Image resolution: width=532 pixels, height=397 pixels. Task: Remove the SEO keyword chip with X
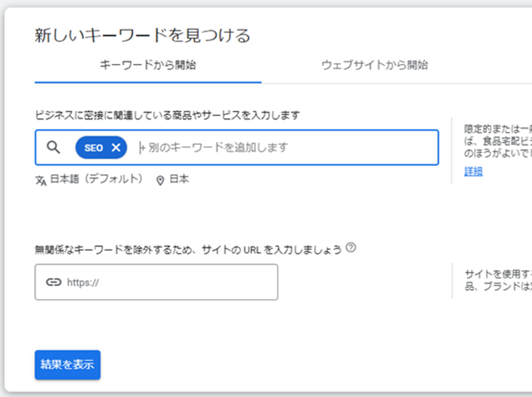116,148
